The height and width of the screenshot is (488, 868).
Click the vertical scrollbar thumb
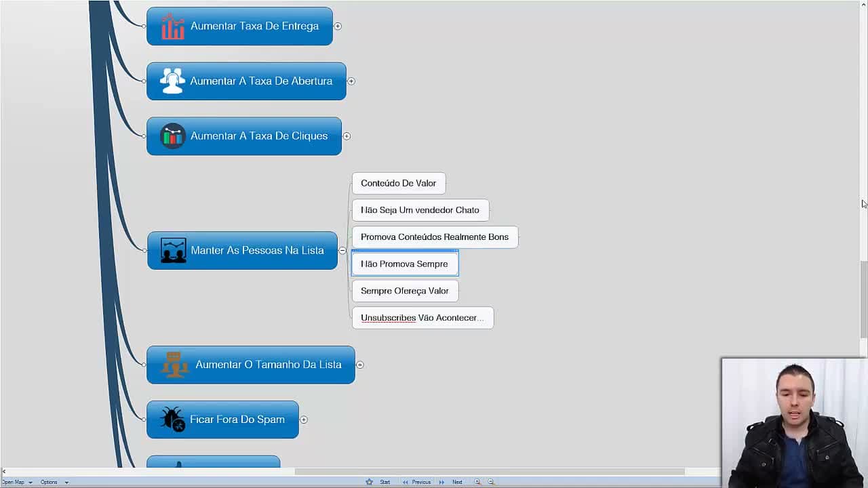tap(864, 298)
